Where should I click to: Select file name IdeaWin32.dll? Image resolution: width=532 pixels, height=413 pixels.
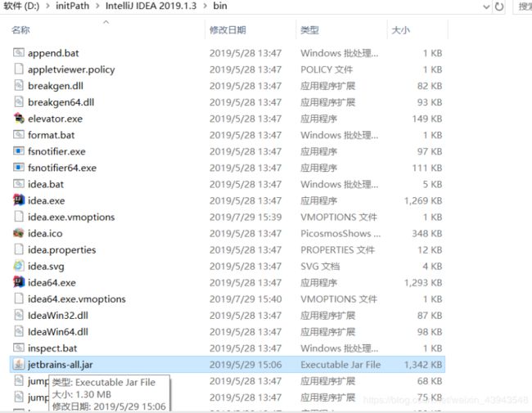(58, 316)
